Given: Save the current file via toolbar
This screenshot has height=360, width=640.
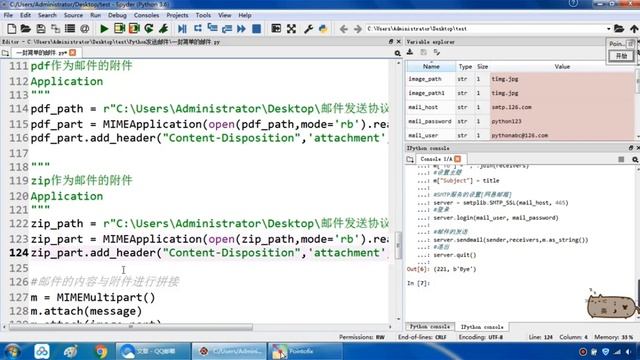Looking at the screenshot, I should pos(41,29).
